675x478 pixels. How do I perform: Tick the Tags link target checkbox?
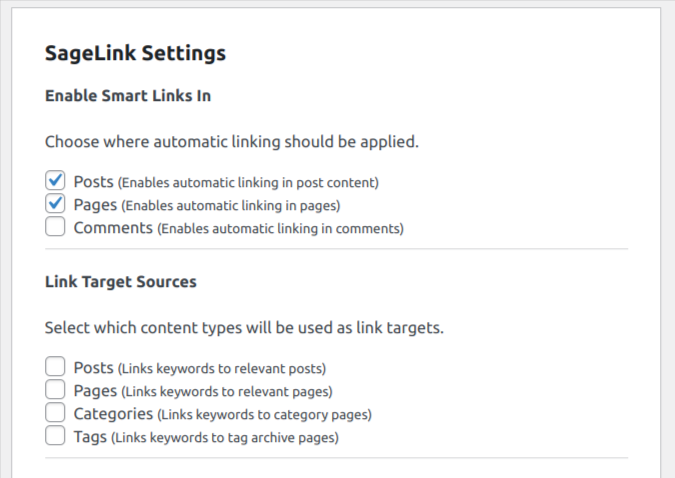(55, 436)
